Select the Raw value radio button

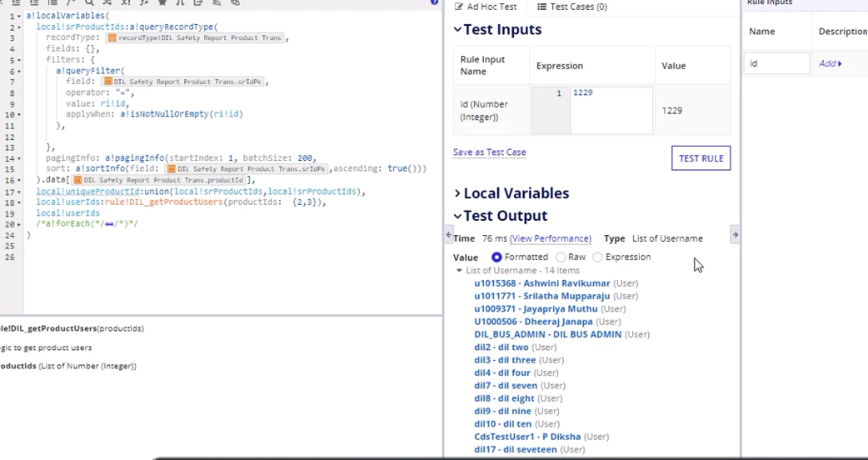coord(561,257)
